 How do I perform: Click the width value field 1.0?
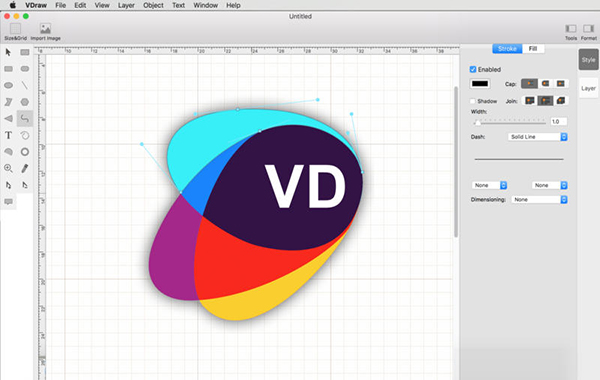[x=559, y=121]
